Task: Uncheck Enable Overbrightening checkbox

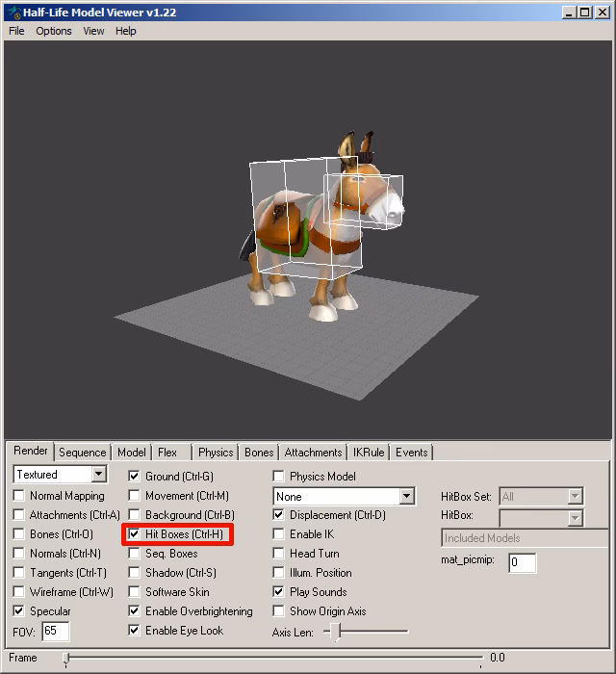Action: pyautogui.click(x=134, y=610)
